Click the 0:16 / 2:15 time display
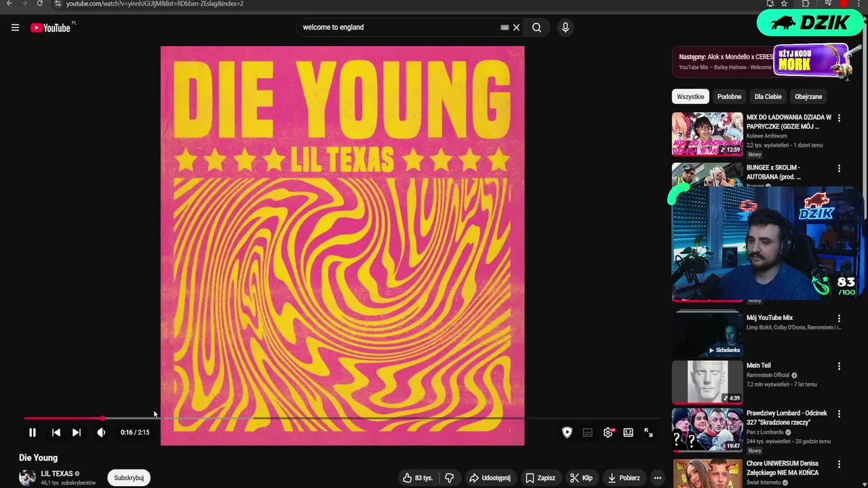This screenshot has width=868, height=488. 135,432
